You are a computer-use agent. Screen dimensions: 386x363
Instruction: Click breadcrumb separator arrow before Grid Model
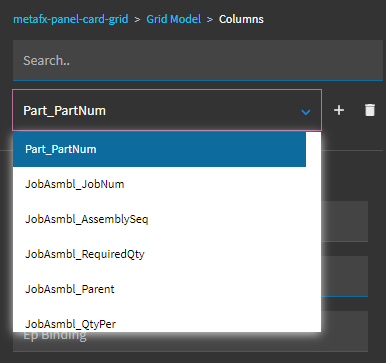point(137,19)
